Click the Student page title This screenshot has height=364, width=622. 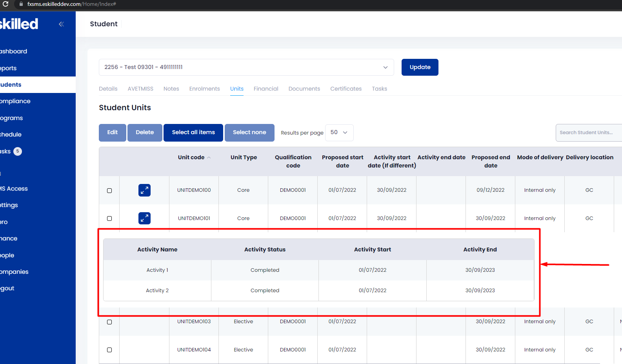(x=104, y=24)
